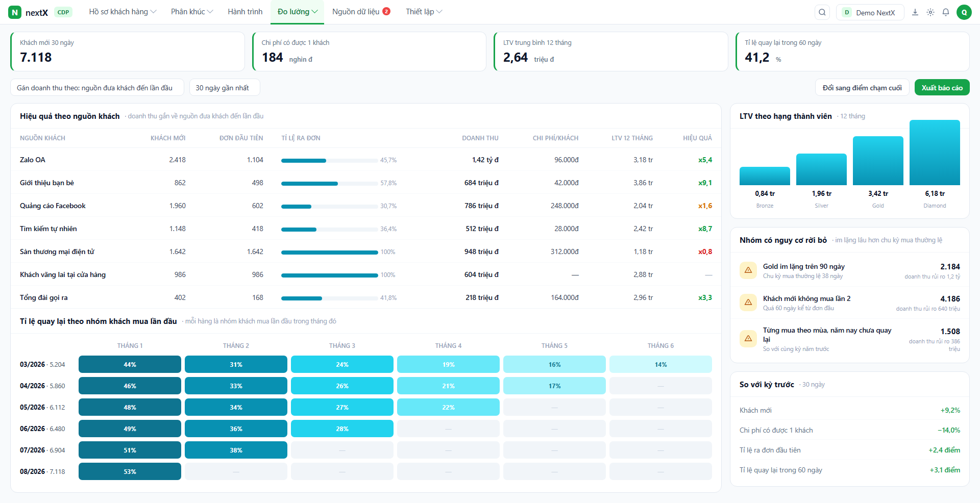Open the notifications bell icon
Viewport: 980px width, 503px height.
click(x=946, y=12)
